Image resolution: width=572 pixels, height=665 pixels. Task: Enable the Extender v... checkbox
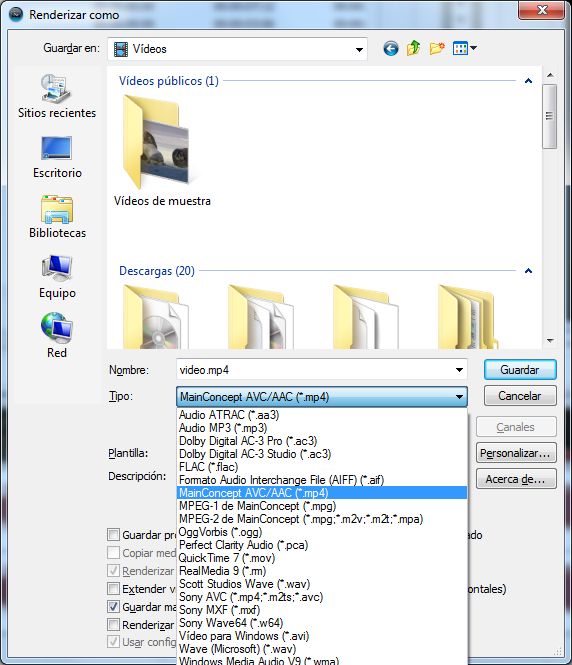point(113,589)
